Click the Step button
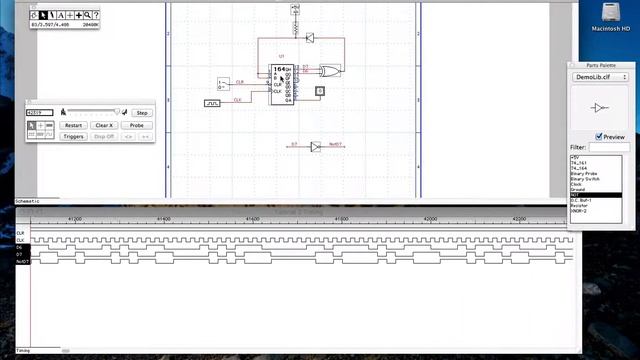The image size is (640, 360). coord(142,113)
